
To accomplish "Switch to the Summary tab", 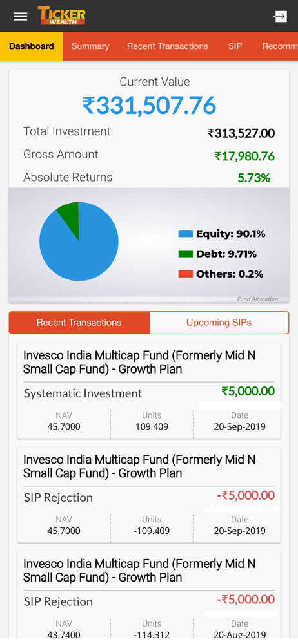I will click(90, 46).
